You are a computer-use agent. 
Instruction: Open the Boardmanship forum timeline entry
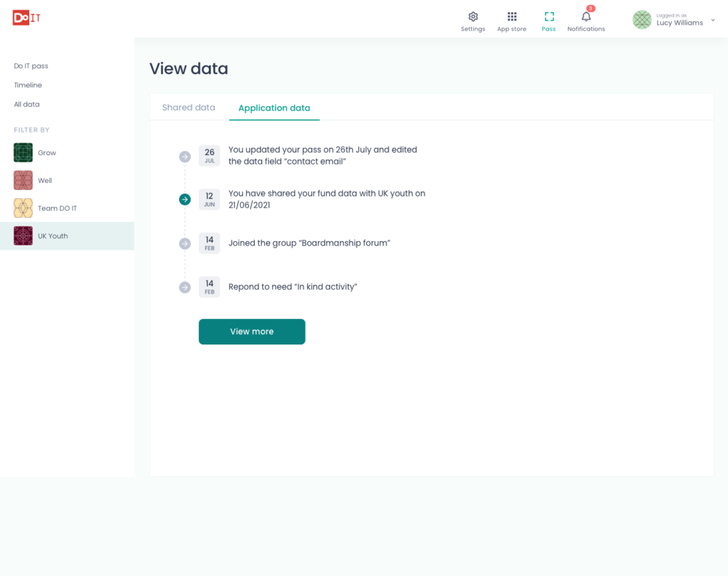[309, 243]
